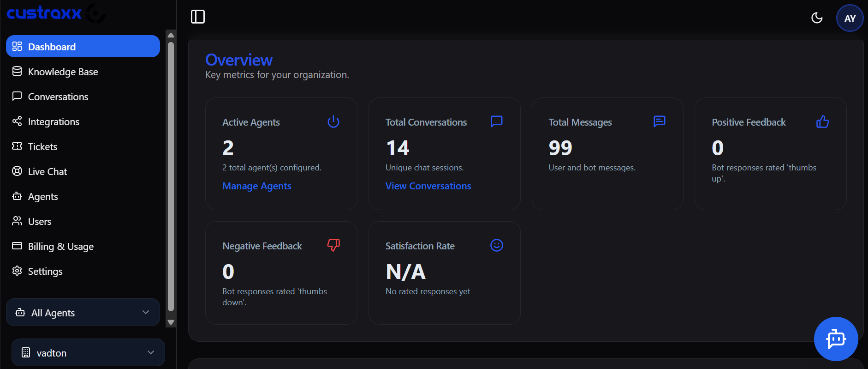Viewport: 868px width, 369px height.
Task: Click "User and bot messages." text
Action: point(592,168)
